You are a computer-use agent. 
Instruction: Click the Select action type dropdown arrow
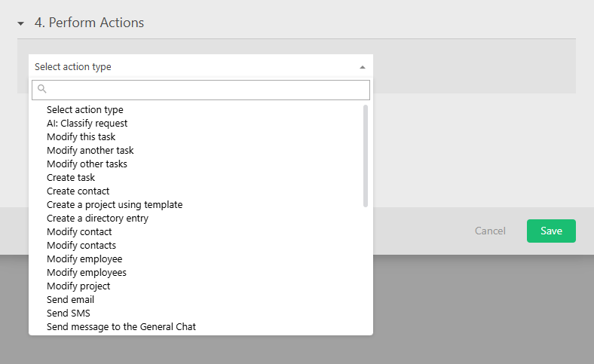point(362,67)
